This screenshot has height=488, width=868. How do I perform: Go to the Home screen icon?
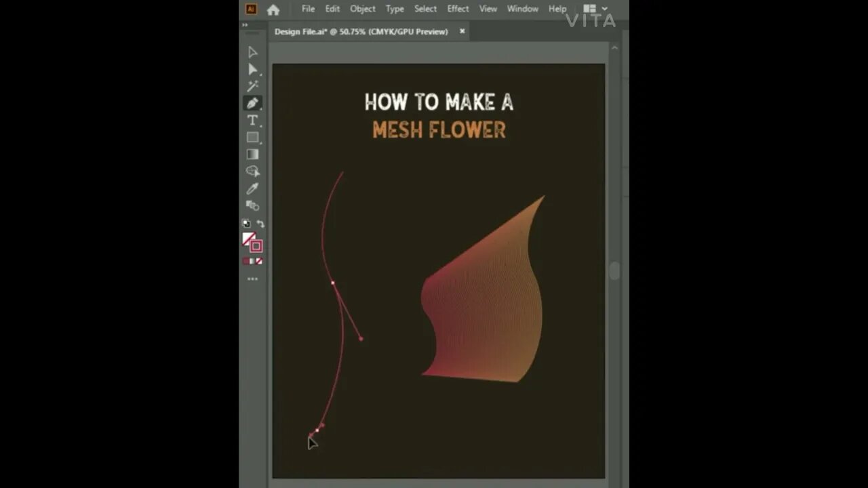(273, 9)
